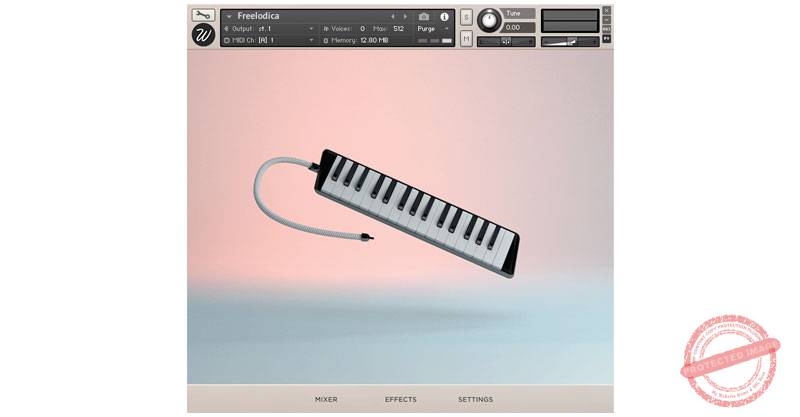Go to next instrument with right arrow
The height and width of the screenshot is (417, 800).
click(404, 16)
